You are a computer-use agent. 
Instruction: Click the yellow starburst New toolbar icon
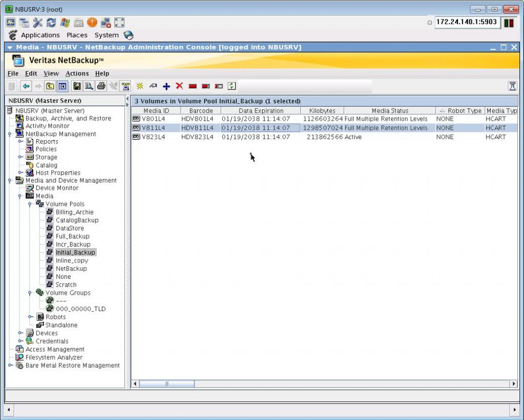click(140, 86)
